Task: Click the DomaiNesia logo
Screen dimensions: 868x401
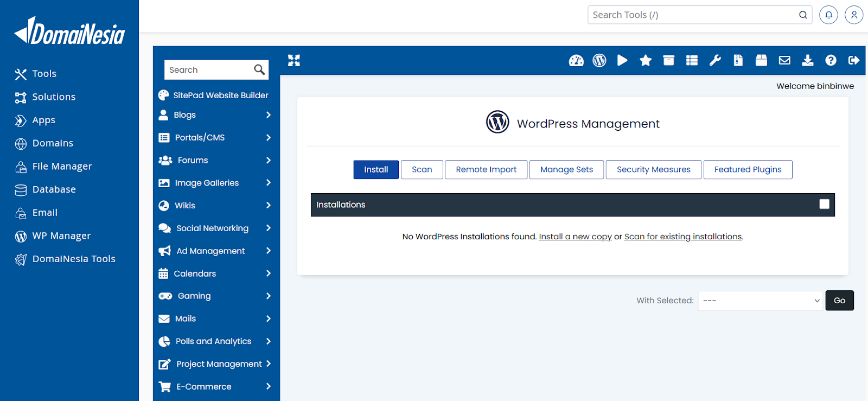Action: 69,31
